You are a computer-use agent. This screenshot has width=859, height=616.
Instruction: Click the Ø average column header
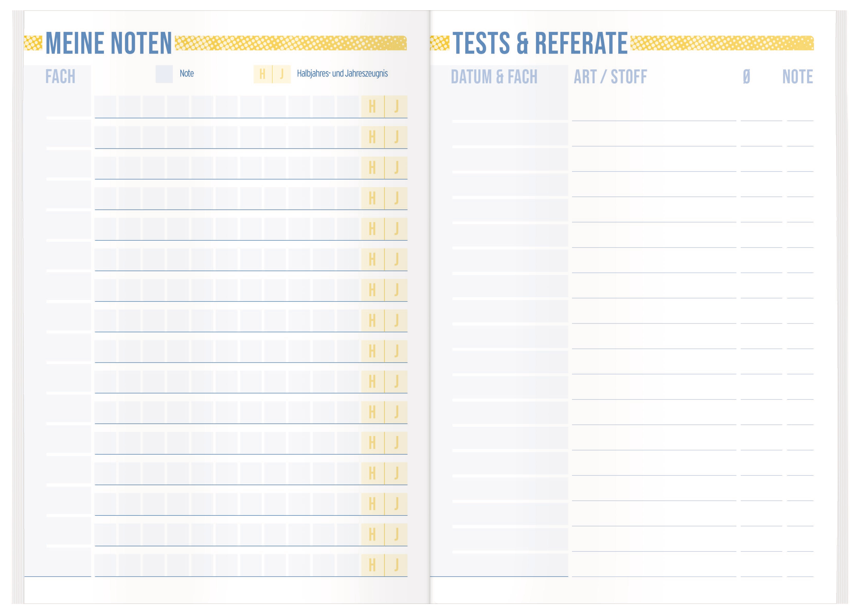click(x=746, y=77)
